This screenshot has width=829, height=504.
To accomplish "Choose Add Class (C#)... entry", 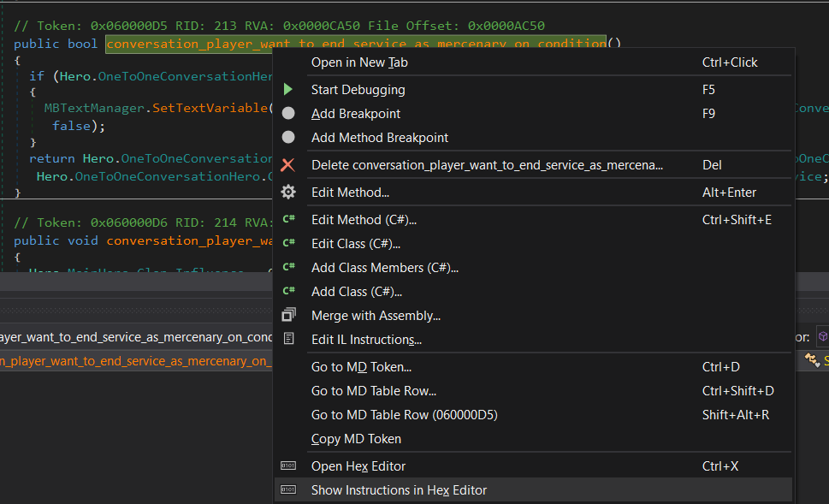I will (x=533, y=292).
